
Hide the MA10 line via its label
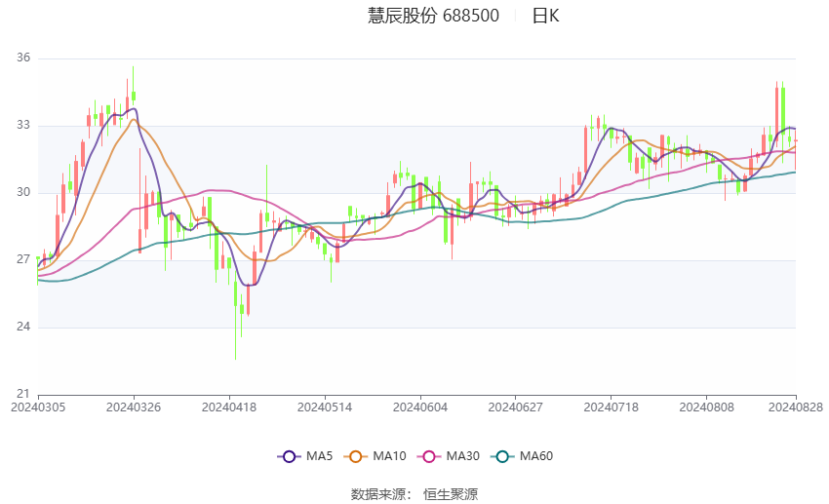(389, 456)
